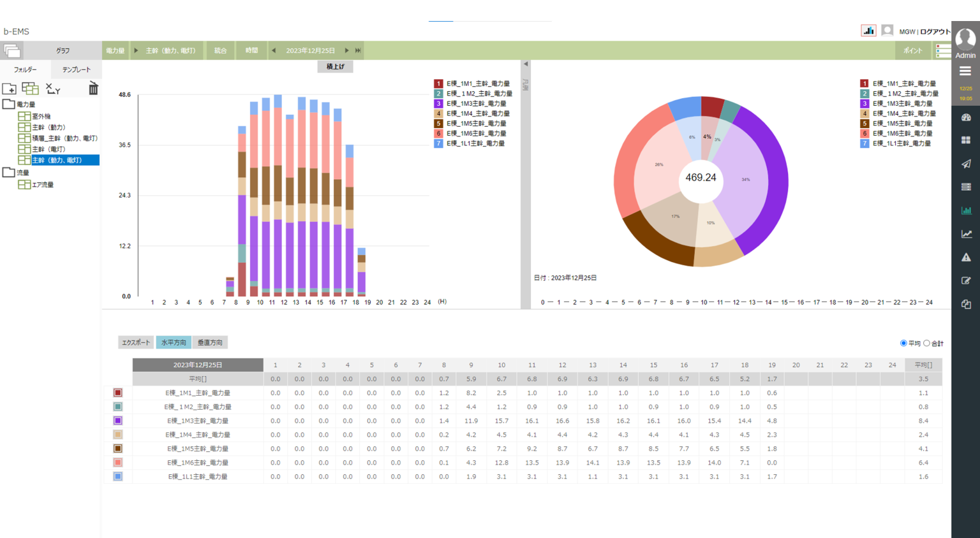Viewport: 980px width, 538px height.
Task: Click the grid layout icon in sidebar
Action: click(965, 140)
